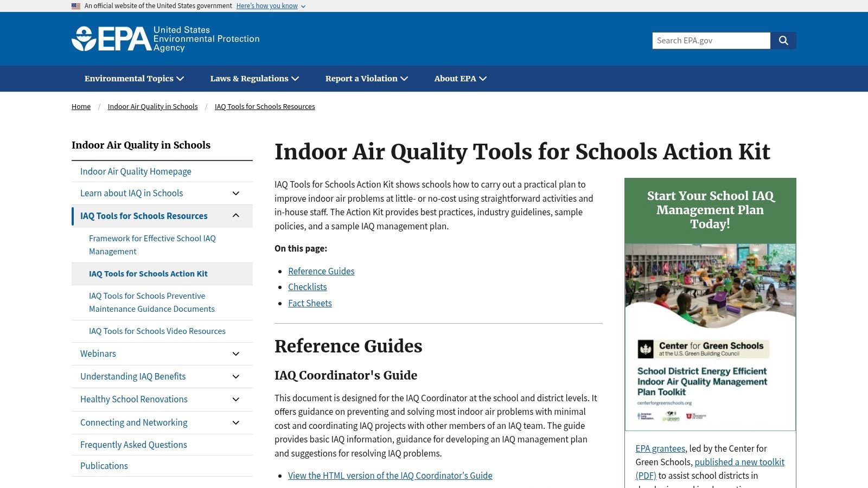Expand the Understanding IAQ Benefits section

(235, 376)
